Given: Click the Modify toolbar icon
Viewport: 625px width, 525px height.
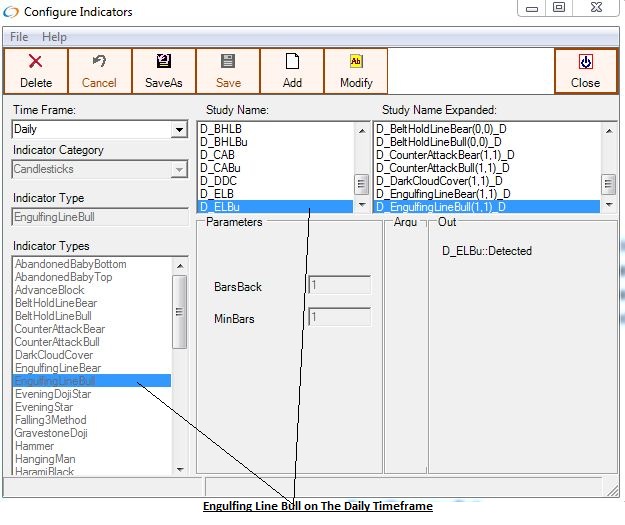Looking at the screenshot, I should click(x=355, y=62).
